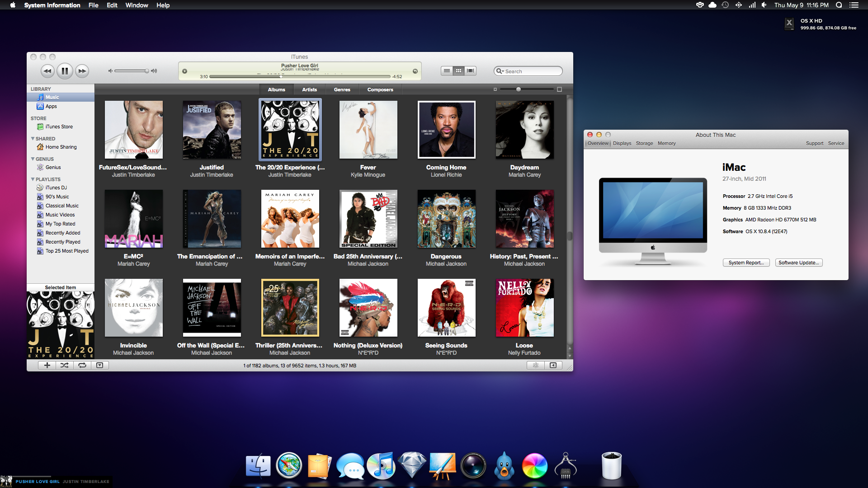Viewport: 868px width, 488px height.
Task: Toggle repeat playback
Action: point(82,365)
